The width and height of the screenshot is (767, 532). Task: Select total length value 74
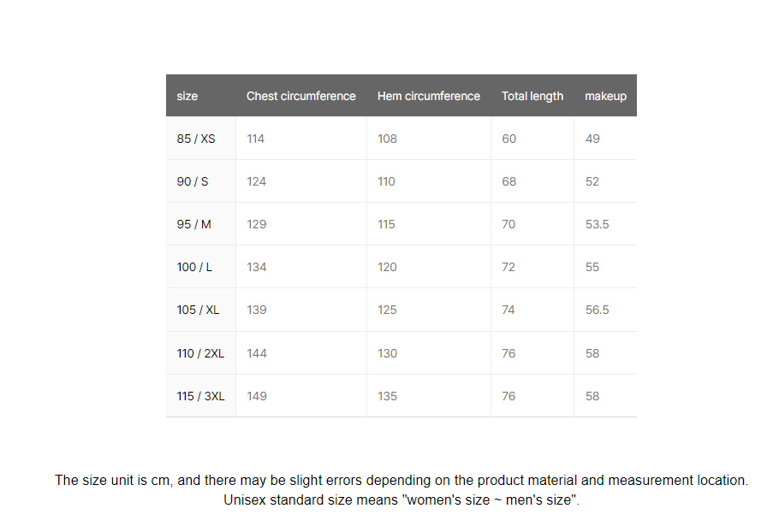click(508, 310)
